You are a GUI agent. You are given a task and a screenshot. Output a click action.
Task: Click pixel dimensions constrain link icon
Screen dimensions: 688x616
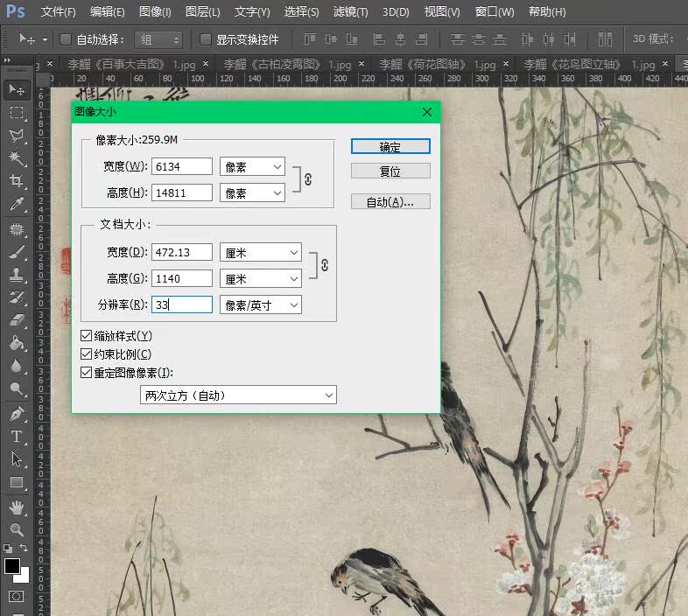point(308,179)
